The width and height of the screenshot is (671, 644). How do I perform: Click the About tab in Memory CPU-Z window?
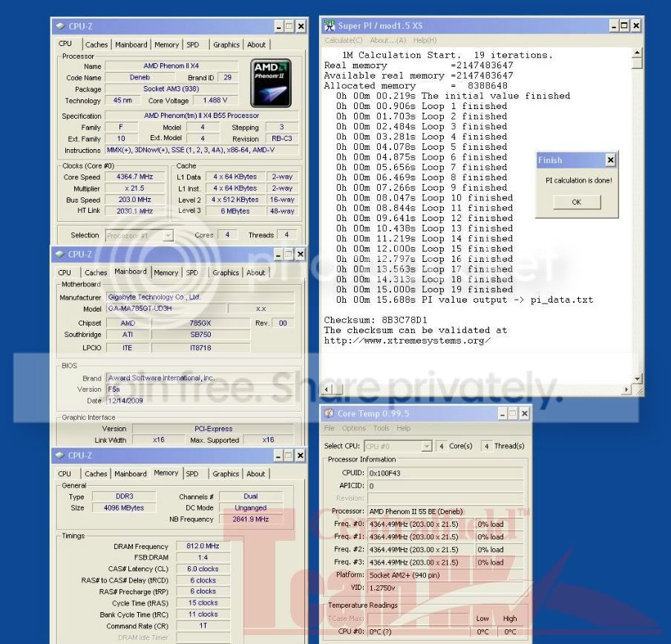click(x=256, y=473)
